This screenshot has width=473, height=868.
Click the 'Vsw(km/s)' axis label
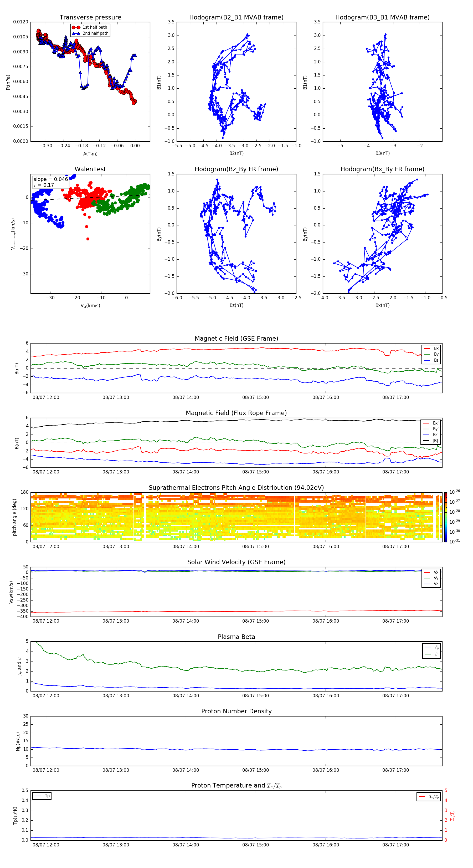point(11,592)
